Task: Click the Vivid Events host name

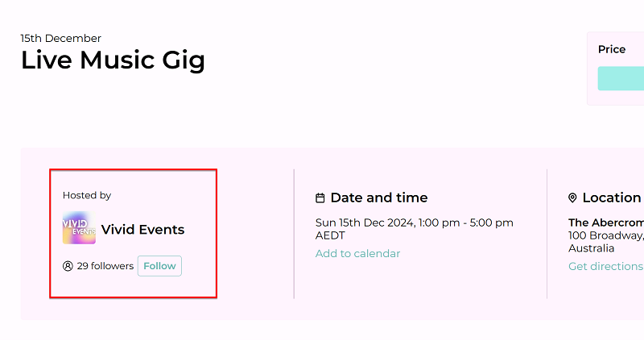Action: 143,230
